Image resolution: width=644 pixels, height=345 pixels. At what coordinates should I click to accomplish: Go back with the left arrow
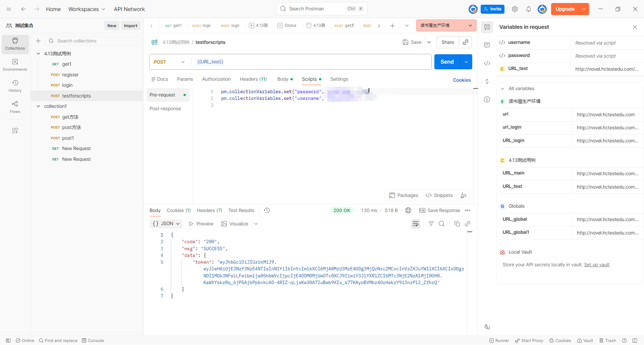coord(23,9)
